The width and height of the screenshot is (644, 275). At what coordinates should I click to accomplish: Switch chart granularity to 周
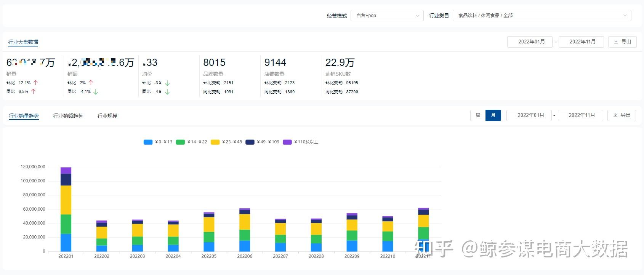[478, 115]
